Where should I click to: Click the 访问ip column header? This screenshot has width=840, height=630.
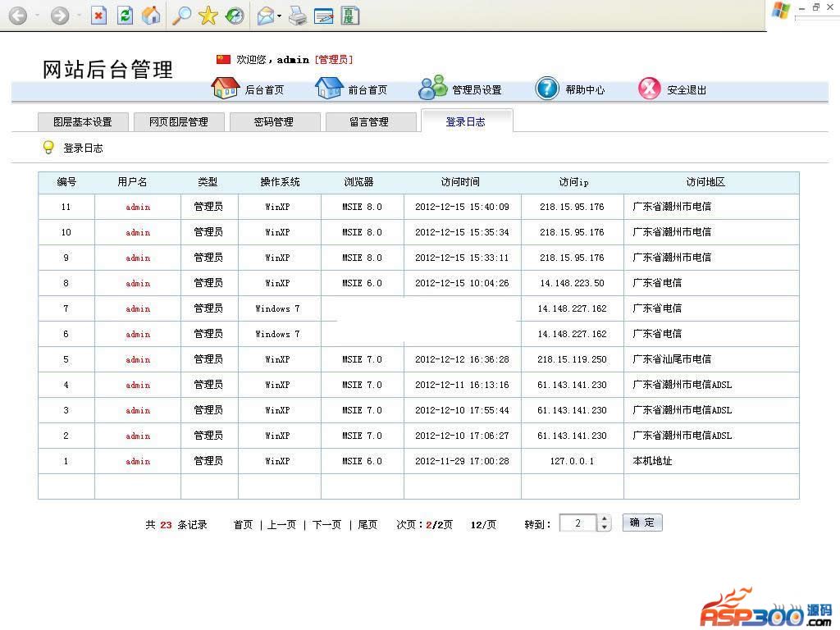tap(573, 182)
